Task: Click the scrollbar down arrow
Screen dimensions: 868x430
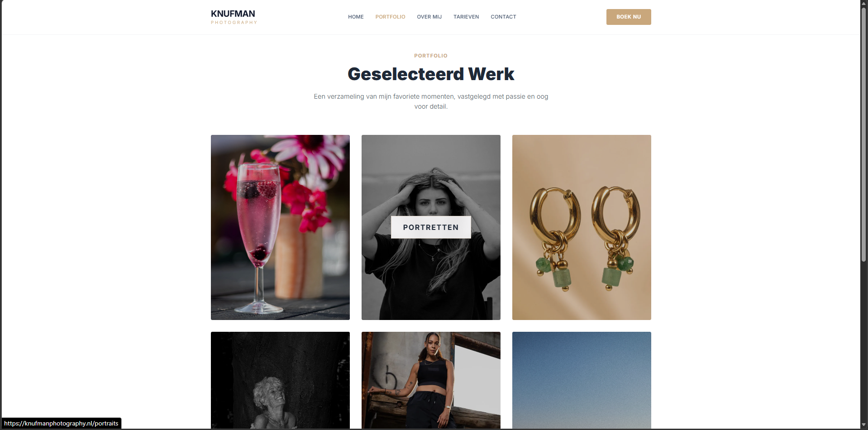Action: point(864,425)
